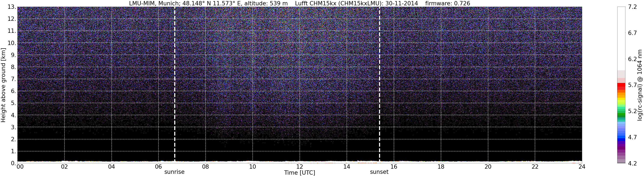Image resolution: width=644 pixels, height=177 pixels.
Task: Click the x-axis tick label '08'
Action: click(205, 167)
